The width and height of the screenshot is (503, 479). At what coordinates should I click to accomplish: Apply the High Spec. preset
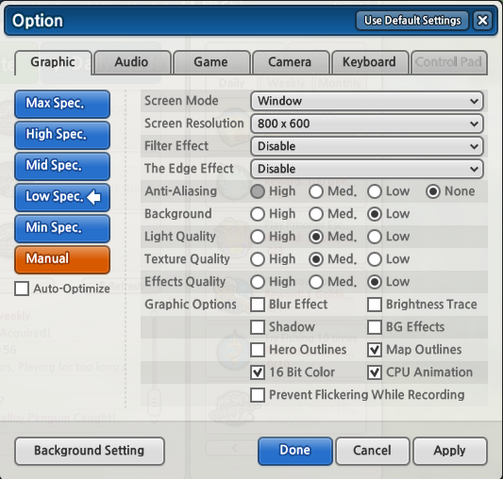(x=62, y=135)
